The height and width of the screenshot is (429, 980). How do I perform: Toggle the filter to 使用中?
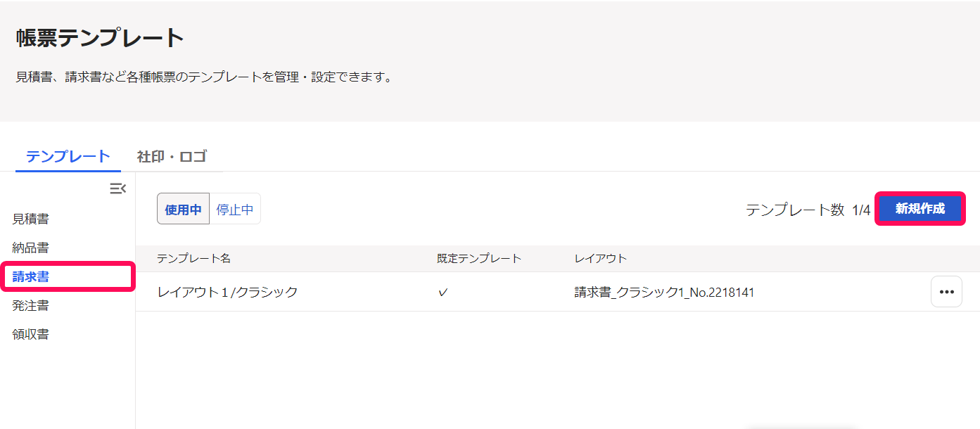point(183,209)
